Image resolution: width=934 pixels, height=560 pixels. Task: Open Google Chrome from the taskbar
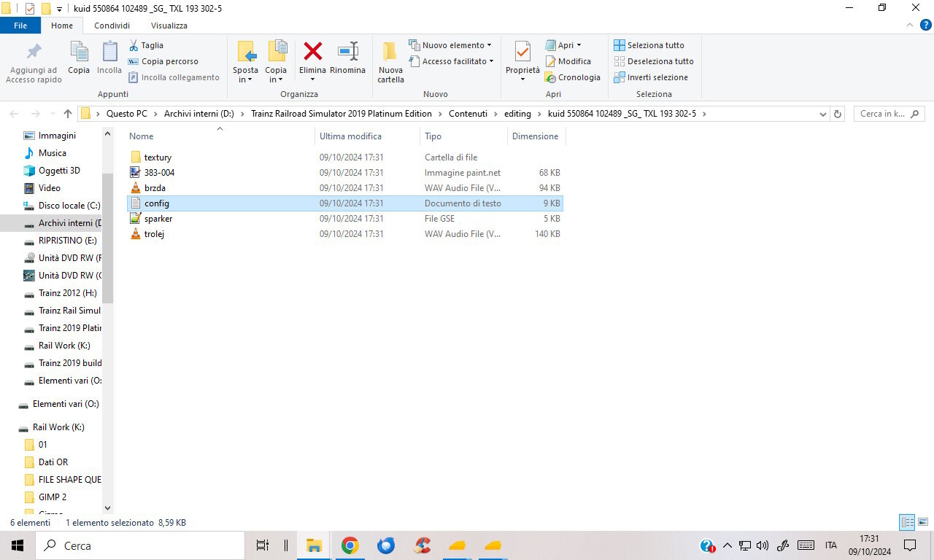(x=350, y=545)
